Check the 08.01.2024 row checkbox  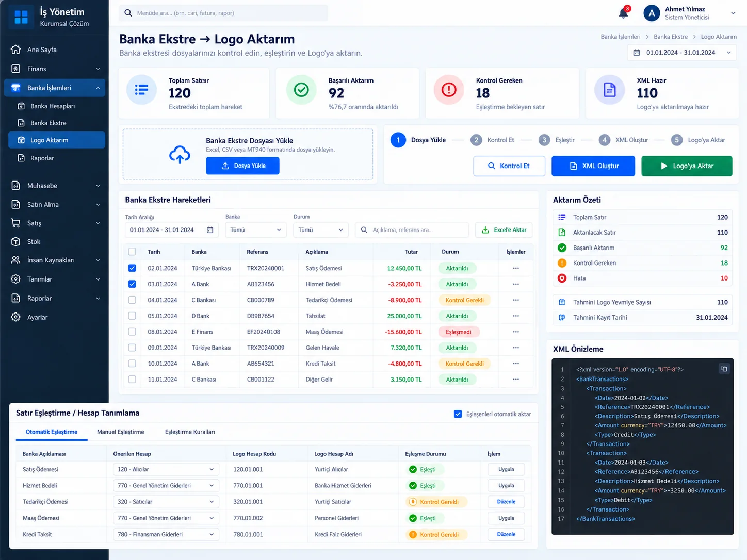coord(132,332)
